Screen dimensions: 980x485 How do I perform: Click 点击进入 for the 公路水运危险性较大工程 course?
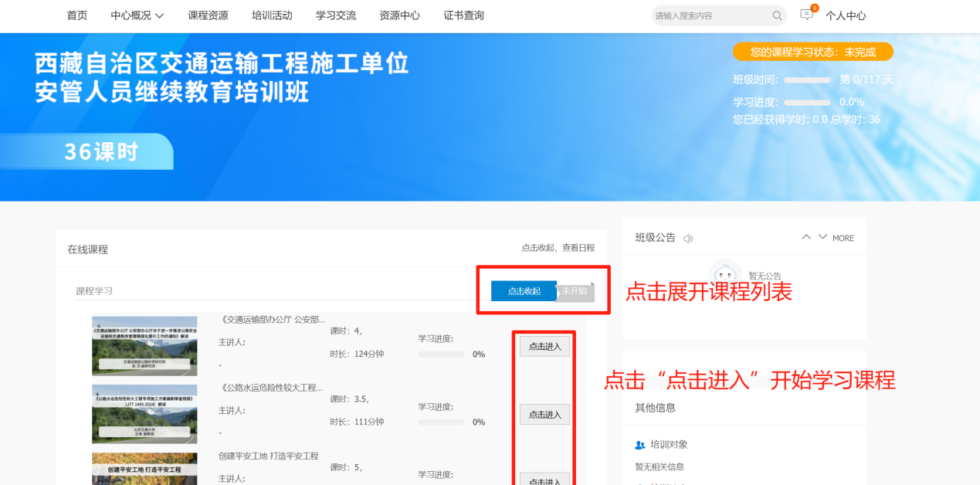point(544,415)
